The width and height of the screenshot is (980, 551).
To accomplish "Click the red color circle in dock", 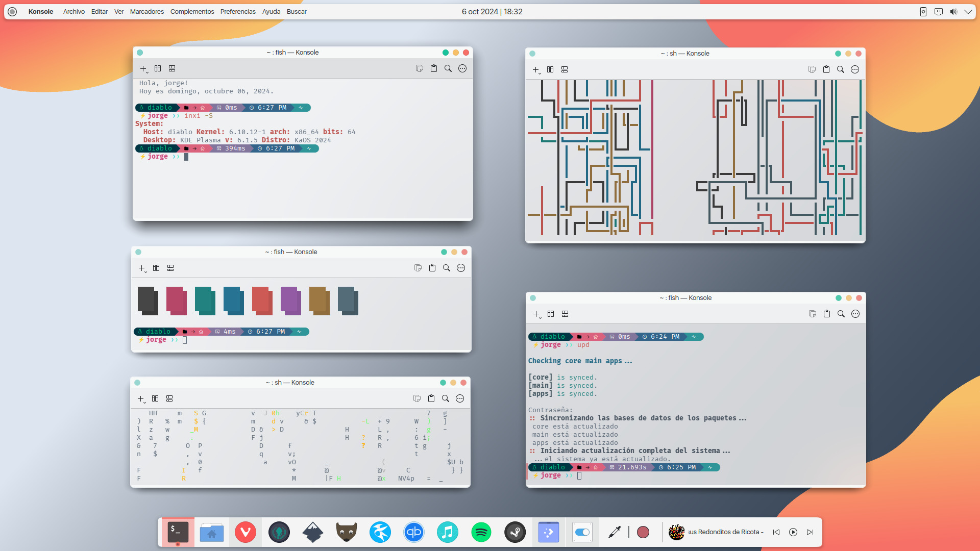I will pos(643,532).
